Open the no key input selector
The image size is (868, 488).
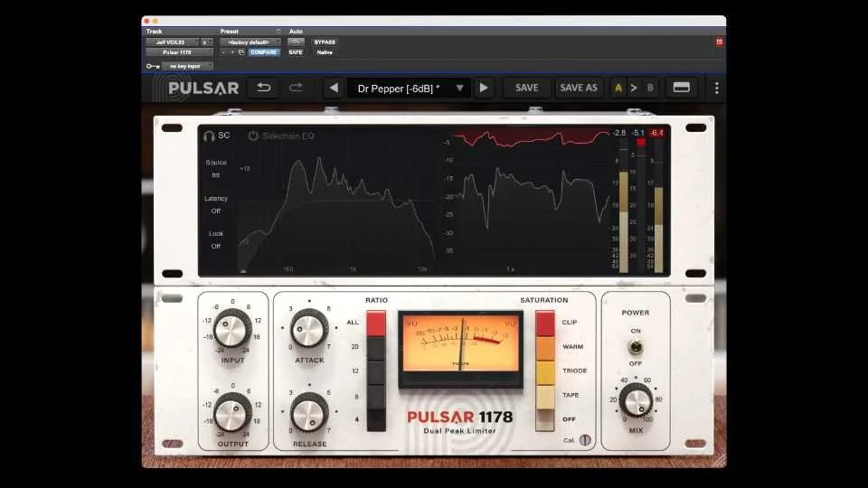[x=187, y=66]
